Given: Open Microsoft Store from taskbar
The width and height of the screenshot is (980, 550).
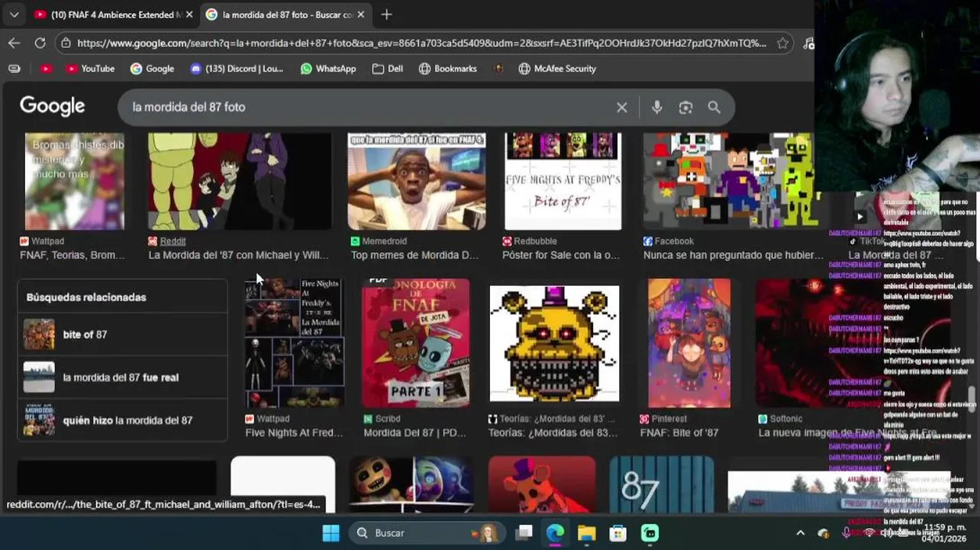Looking at the screenshot, I should (617, 533).
